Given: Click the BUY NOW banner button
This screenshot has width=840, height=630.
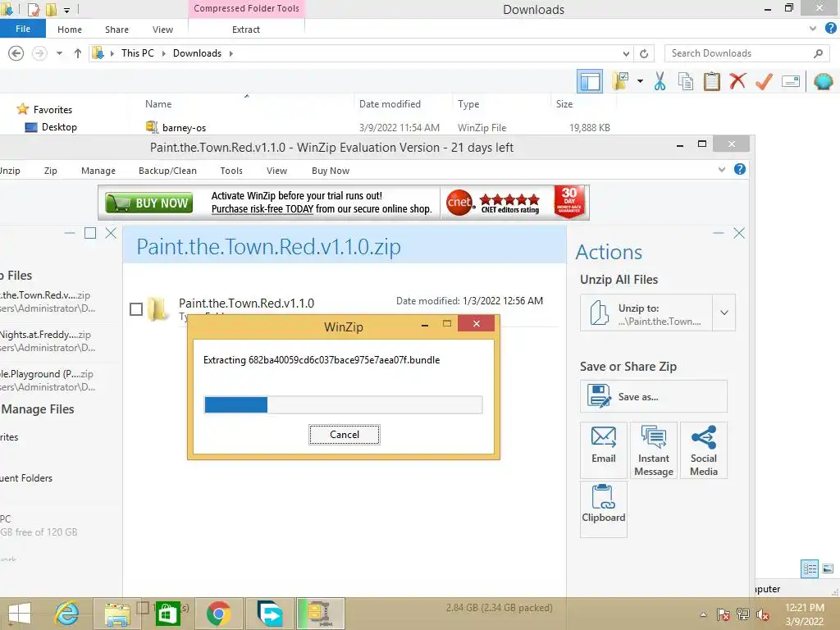Looking at the screenshot, I should point(149,203).
